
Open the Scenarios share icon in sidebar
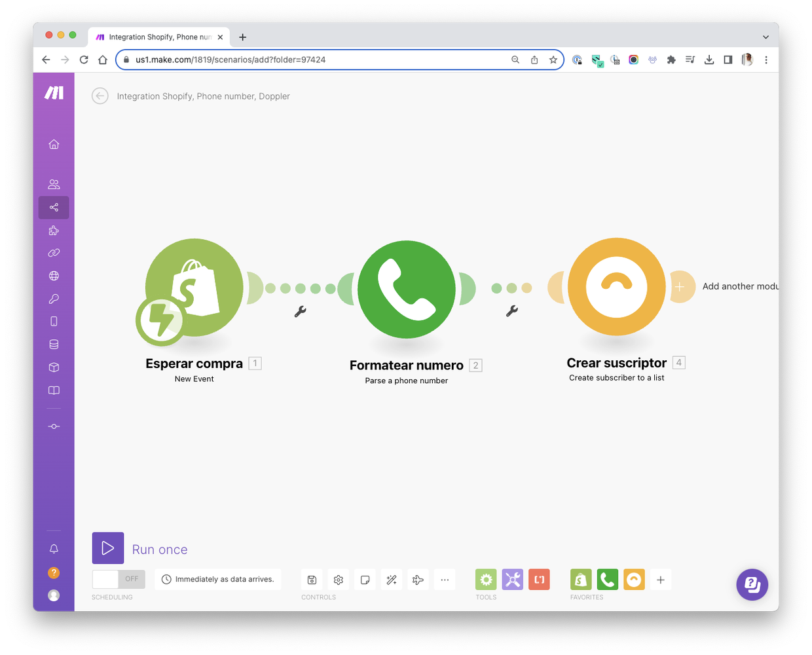tap(54, 208)
